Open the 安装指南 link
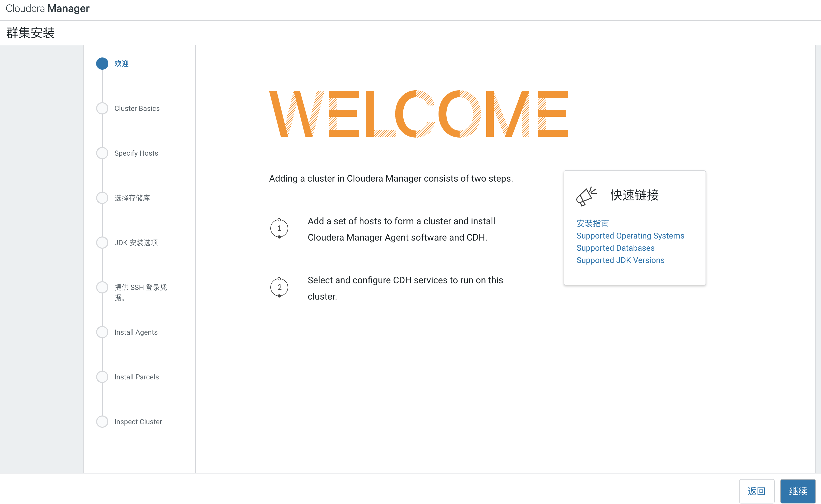The height and width of the screenshot is (504, 821). (592, 223)
